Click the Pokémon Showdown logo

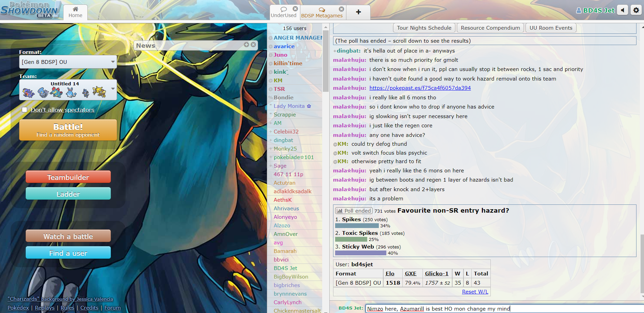pyautogui.click(x=30, y=10)
